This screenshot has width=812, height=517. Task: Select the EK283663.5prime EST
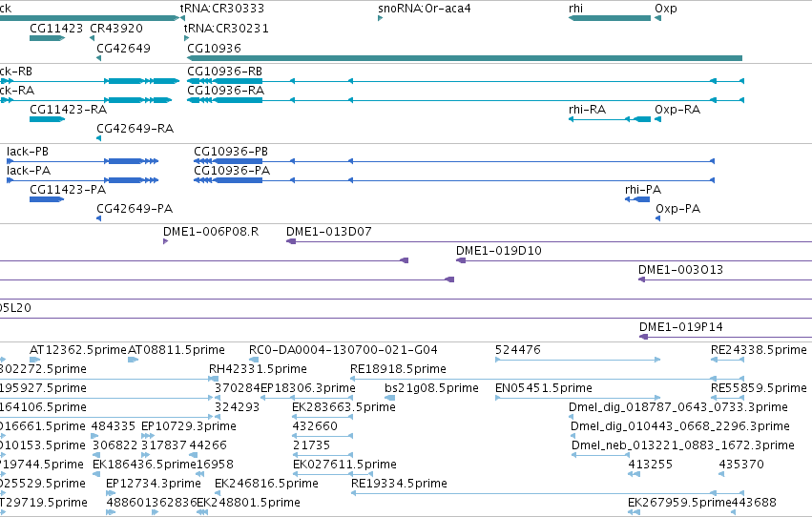click(323, 417)
